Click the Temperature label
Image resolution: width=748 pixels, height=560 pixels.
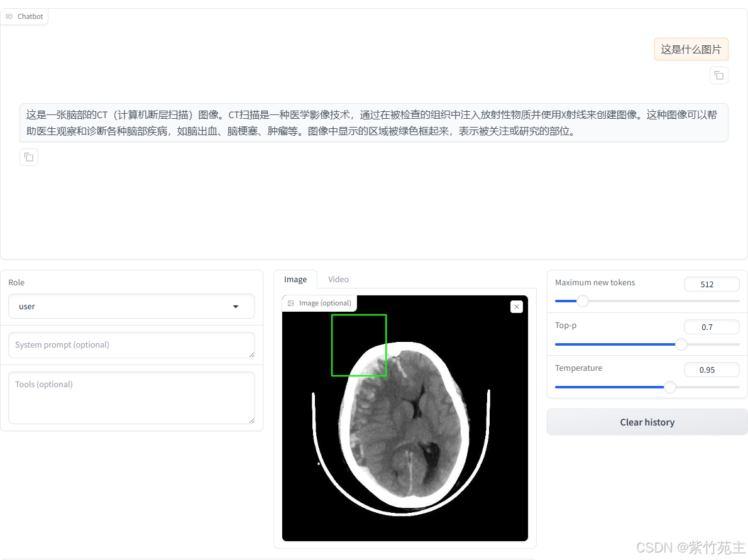coord(579,368)
